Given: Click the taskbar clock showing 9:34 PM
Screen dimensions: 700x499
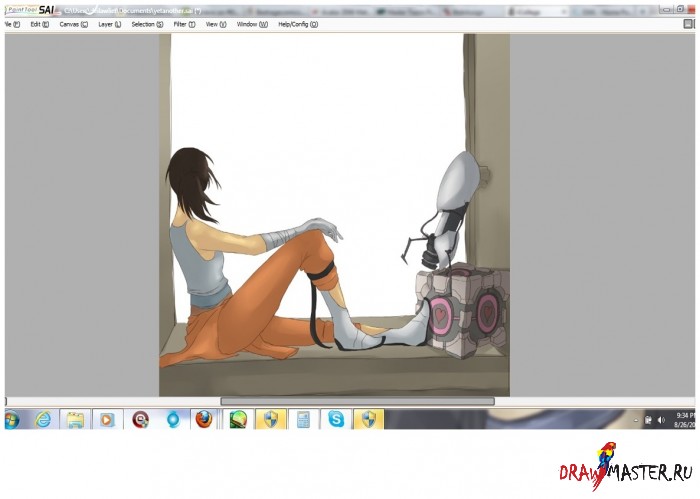Looking at the screenshot, I should [x=684, y=420].
